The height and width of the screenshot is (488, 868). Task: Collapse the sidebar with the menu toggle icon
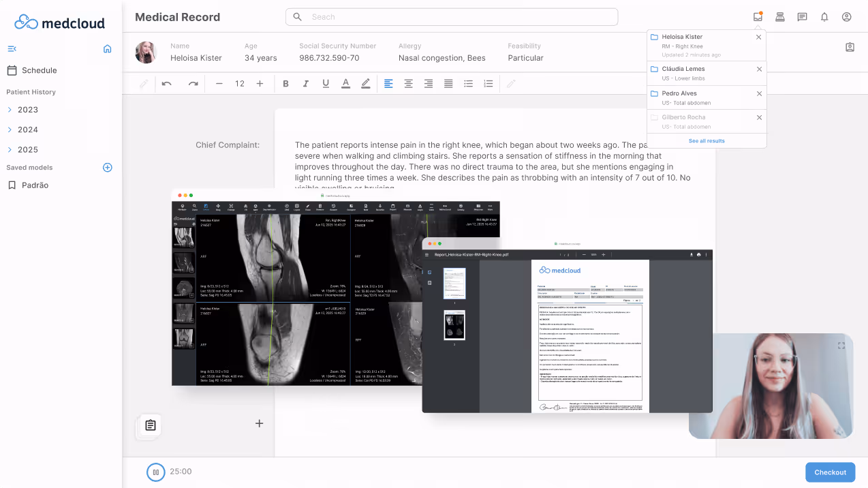point(12,48)
